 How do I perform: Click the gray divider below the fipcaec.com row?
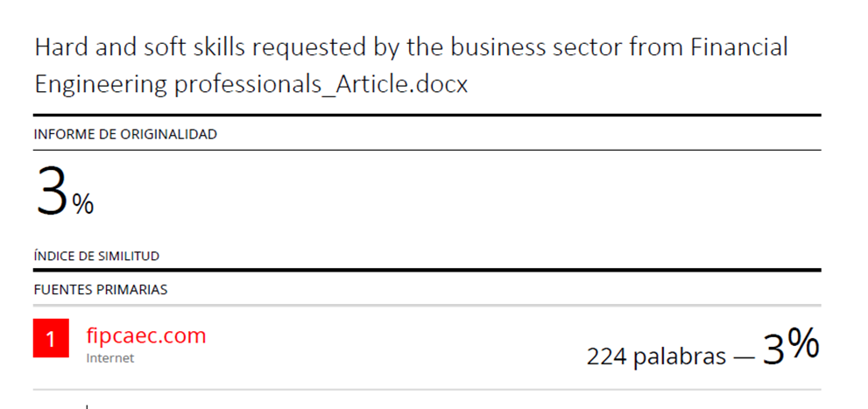tap(427, 389)
